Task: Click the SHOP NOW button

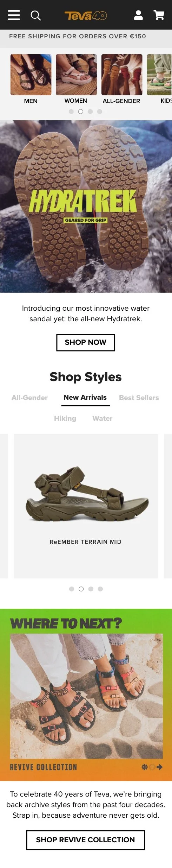Action: pyautogui.click(x=86, y=342)
